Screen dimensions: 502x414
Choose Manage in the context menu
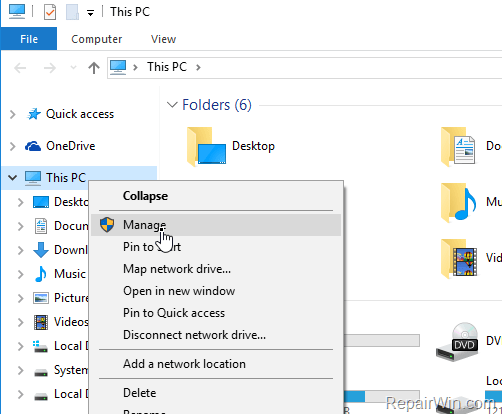point(216,225)
